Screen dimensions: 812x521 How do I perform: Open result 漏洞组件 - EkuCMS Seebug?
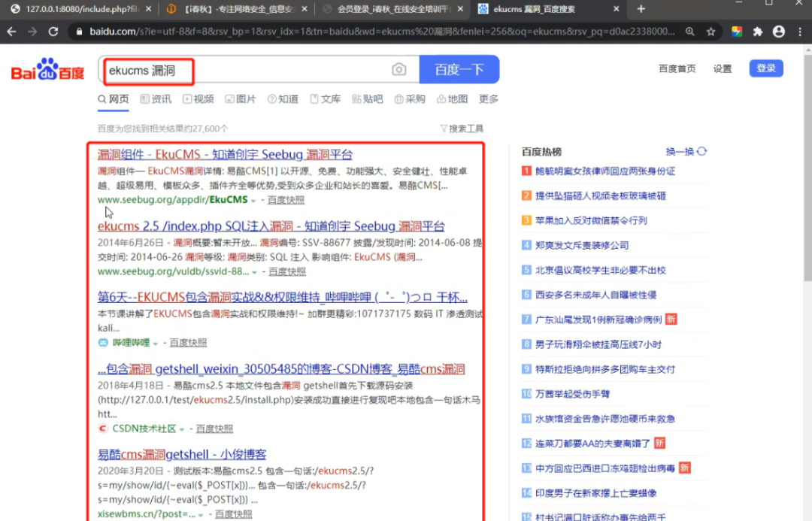click(225, 154)
